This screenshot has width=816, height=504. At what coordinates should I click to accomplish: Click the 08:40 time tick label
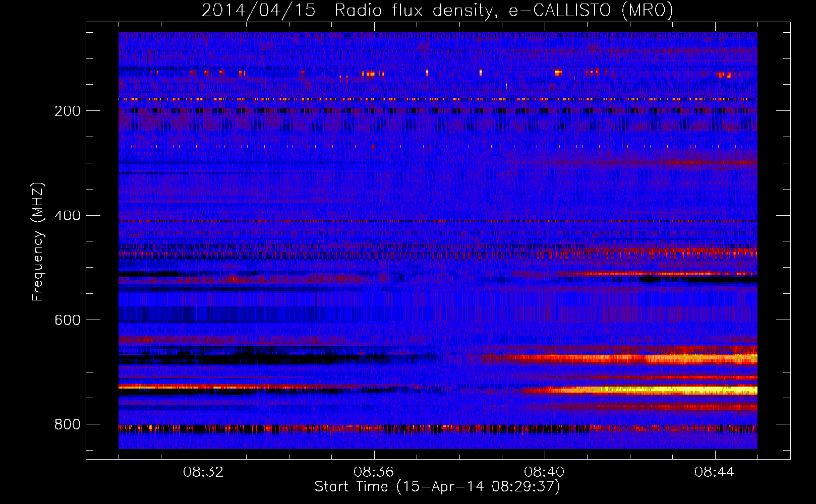(545, 472)
